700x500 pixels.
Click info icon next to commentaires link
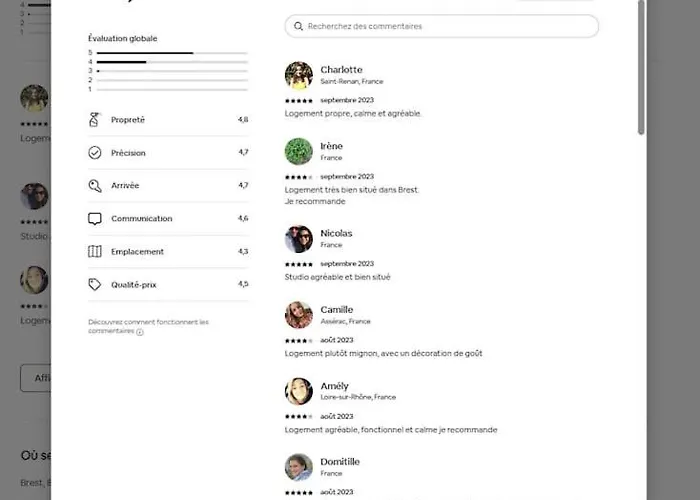pos(140,332)
